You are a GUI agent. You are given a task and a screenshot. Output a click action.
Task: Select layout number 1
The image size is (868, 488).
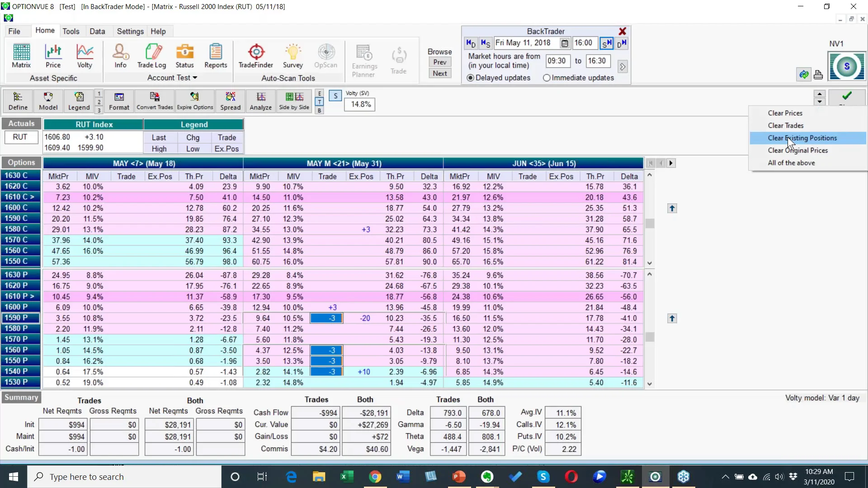(x=99, y=94)
